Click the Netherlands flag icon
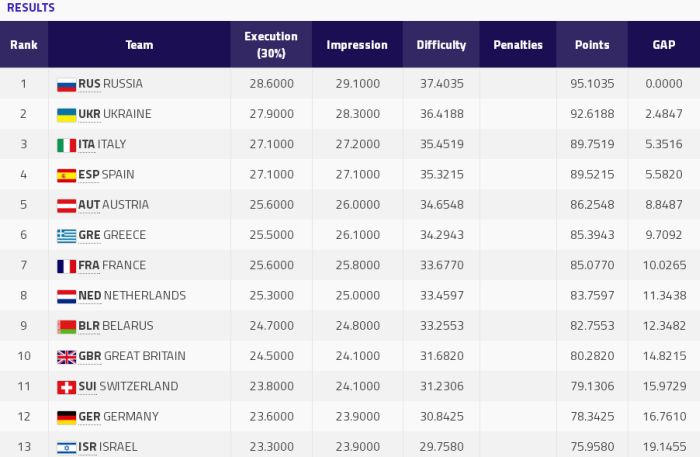Image resolution: width=700 pixels, height=457 pixels. coord(66,296)
